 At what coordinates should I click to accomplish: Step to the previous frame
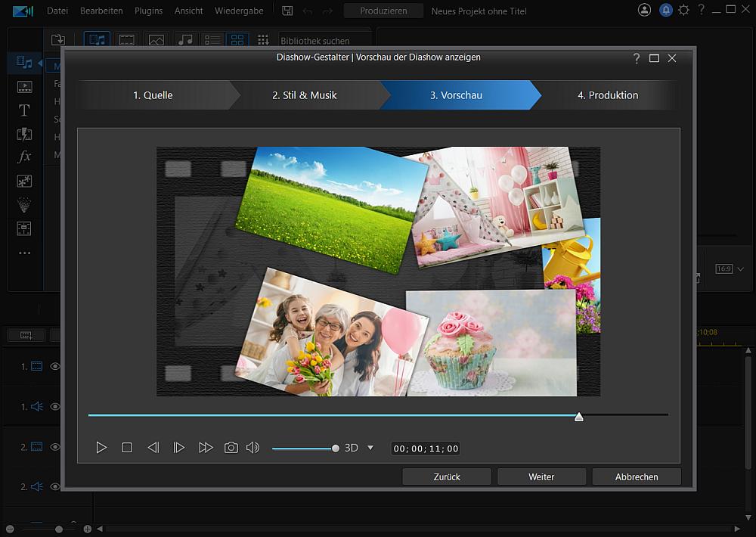153,448
